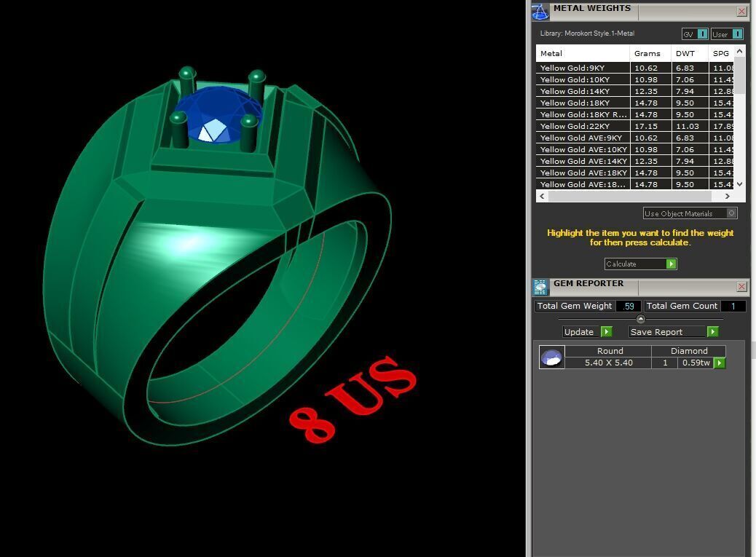The height and width of the screenshot is (557, 756).
Task: Collapse the Gem Reporter header via round arrow
Action: click(x=640, y=319)
